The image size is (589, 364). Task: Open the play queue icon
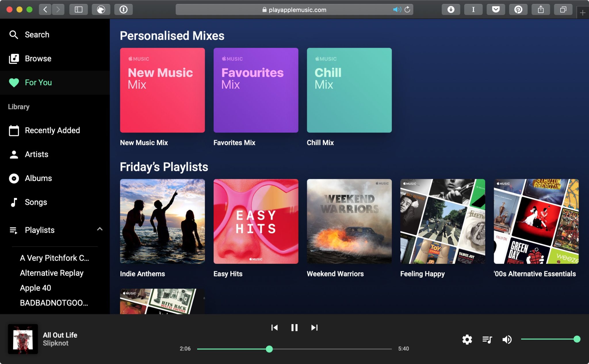[x=487, y=340]
